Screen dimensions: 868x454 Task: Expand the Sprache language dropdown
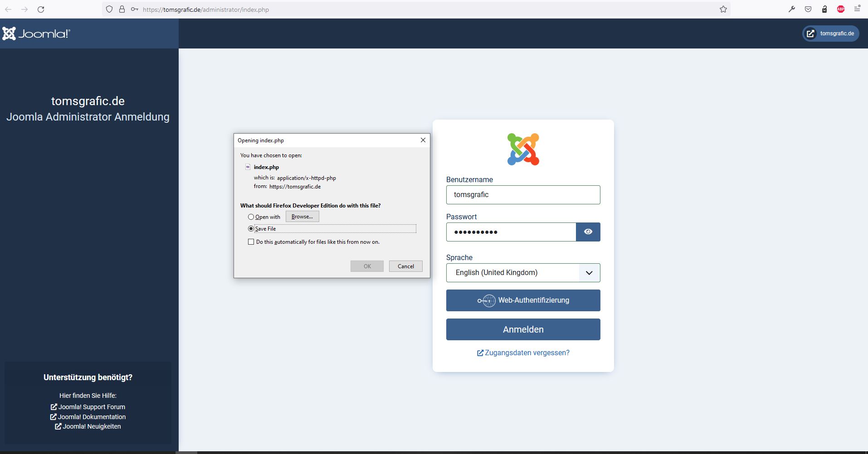point(523,273)
